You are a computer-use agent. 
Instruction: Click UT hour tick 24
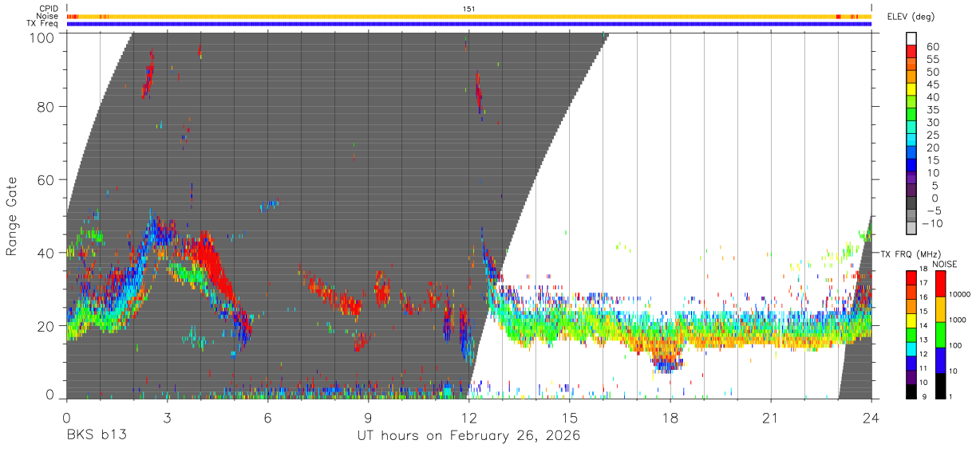coord(871,417)
